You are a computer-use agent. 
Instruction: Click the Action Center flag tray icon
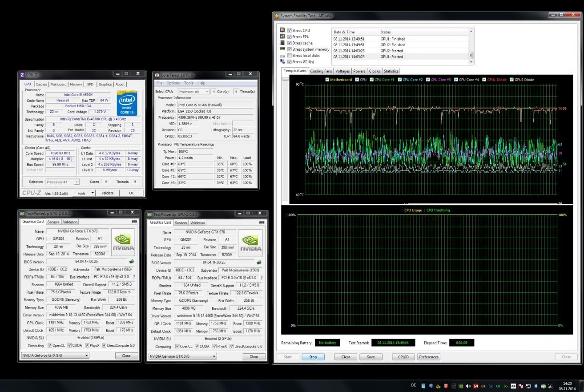click(521, 386)
